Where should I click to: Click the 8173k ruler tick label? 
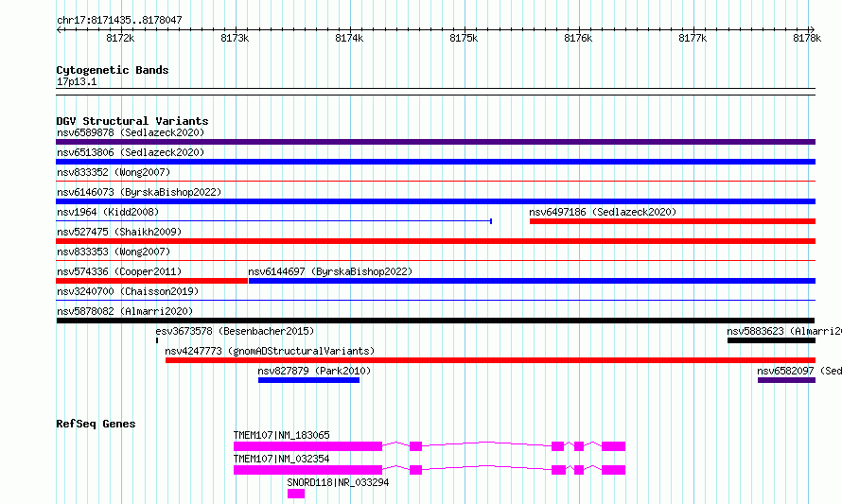[x=235, y=38]
